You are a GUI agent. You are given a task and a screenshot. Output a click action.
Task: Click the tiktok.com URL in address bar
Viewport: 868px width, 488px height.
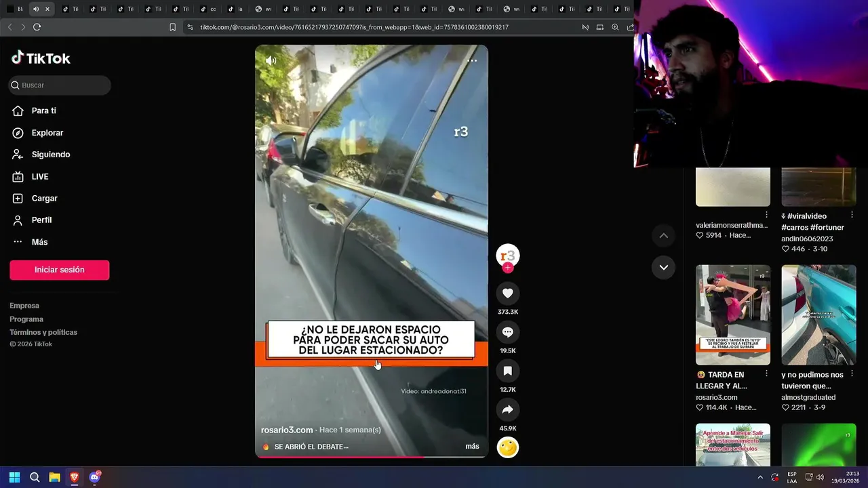354,27
